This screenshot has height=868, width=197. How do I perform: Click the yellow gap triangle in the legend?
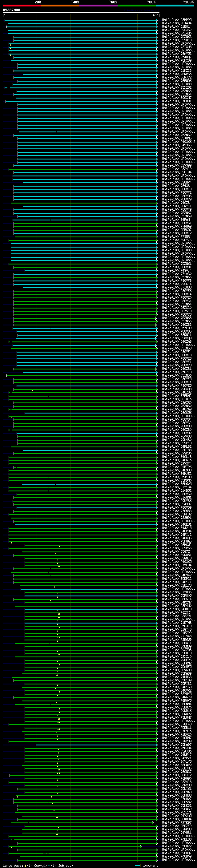coord(25,865)
